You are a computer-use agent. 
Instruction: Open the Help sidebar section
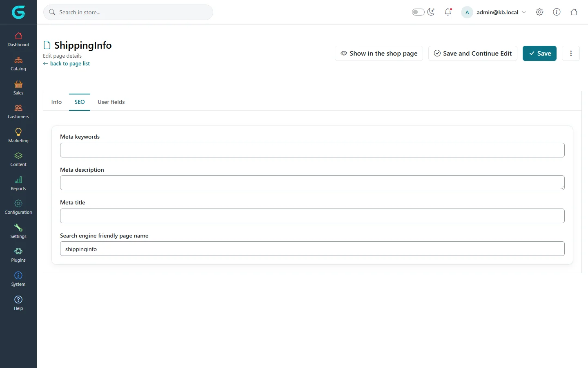[x=18, y=303]
